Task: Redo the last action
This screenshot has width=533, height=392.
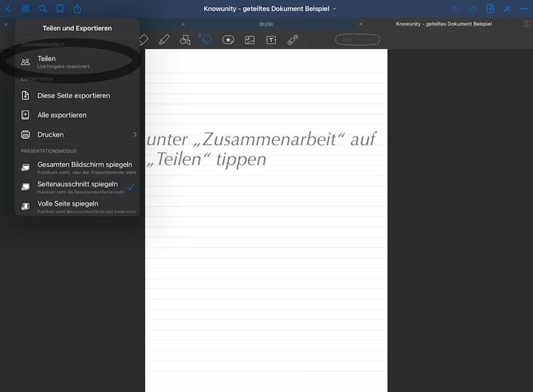Action: tap(473, 9)
